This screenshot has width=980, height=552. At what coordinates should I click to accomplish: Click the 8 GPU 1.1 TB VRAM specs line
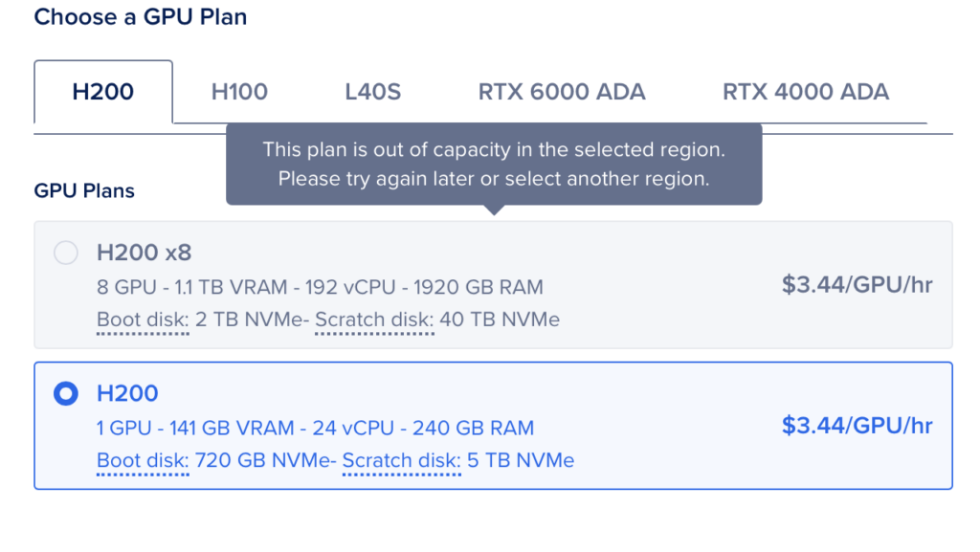coord(320,287)
